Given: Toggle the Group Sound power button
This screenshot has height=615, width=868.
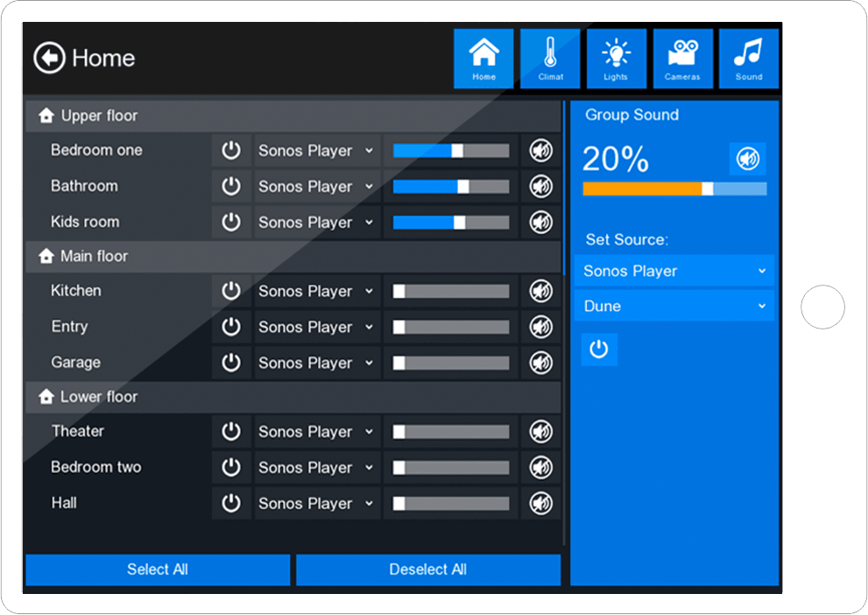Looking at the screenshot, I should tap(599, 350).
